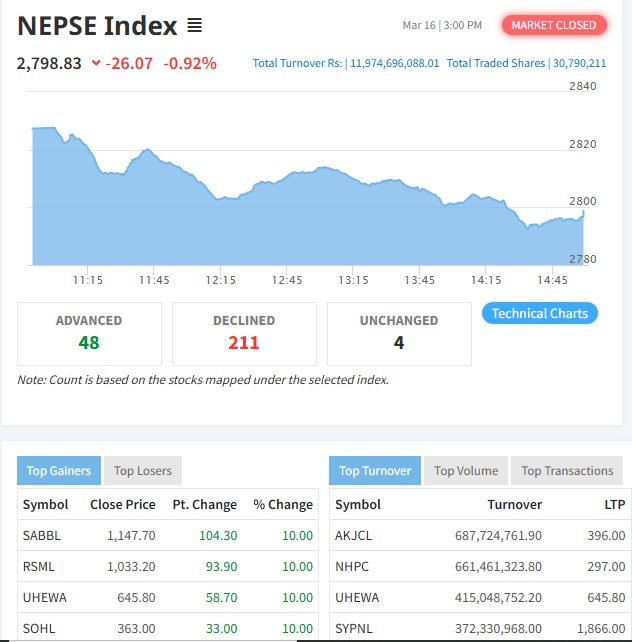
Task: Open the Technical Charts button
Action: (540, 313)
